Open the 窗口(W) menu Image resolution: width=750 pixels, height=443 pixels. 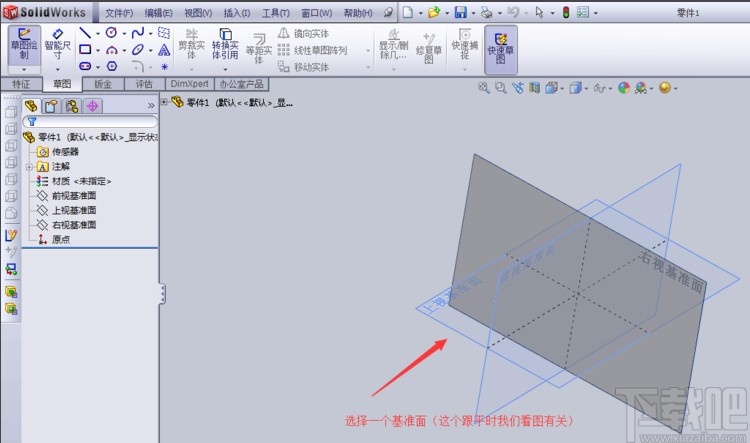[x=317, y=13]
